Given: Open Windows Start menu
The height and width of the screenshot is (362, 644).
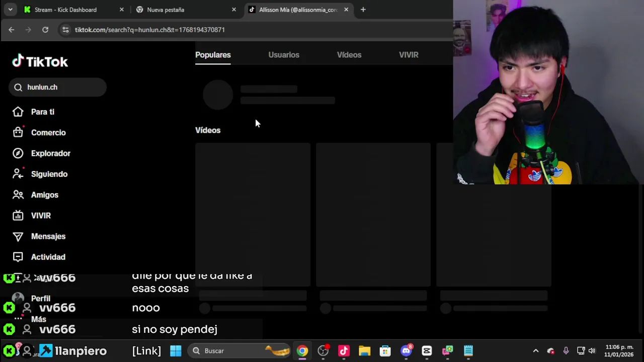Looking at the screenshot, I should pyautogui.click(x=176, y=350).
